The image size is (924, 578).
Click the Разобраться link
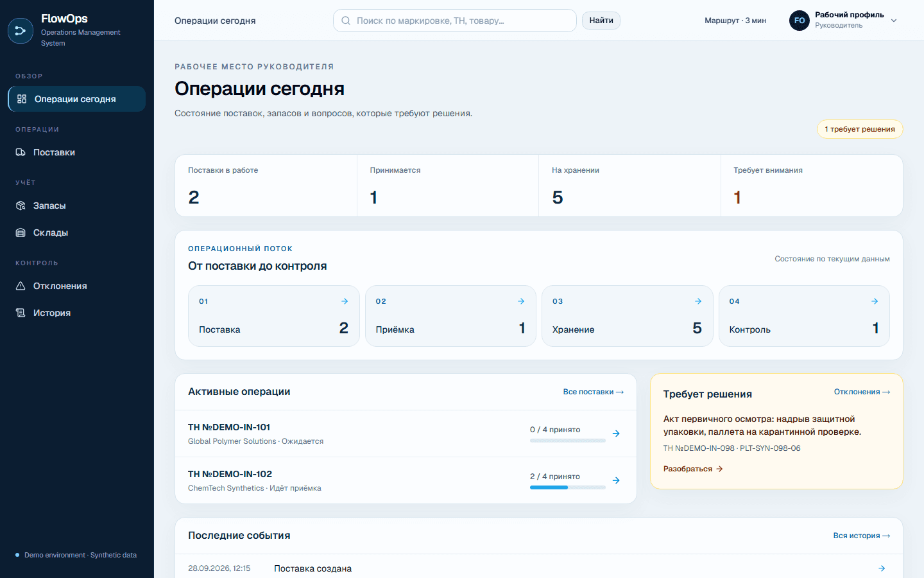[x=693, y=469]
